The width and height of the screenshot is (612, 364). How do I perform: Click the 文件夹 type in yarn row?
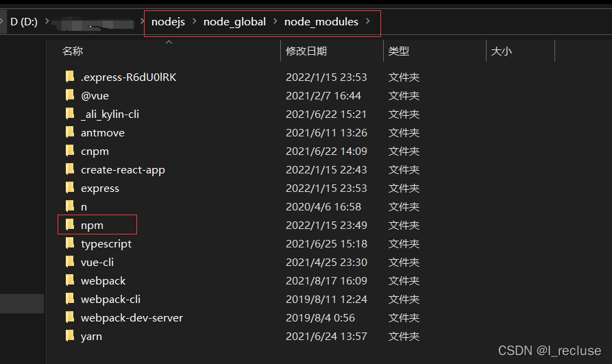(404, 337)
